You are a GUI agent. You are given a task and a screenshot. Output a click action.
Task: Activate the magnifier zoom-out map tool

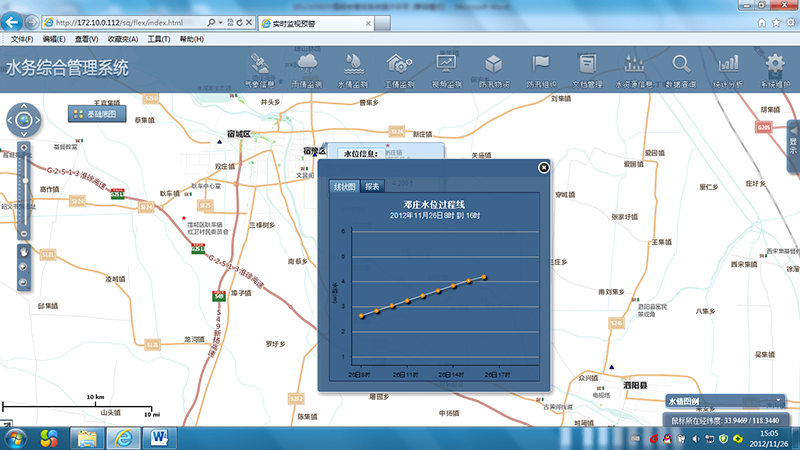[x=22, y=283]
